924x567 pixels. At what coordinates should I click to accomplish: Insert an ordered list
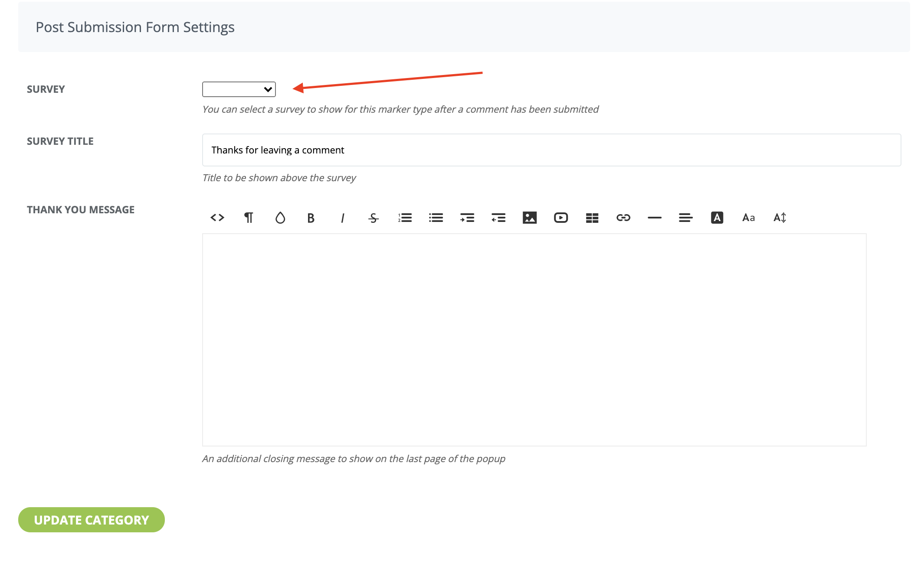tap(405, 218)
